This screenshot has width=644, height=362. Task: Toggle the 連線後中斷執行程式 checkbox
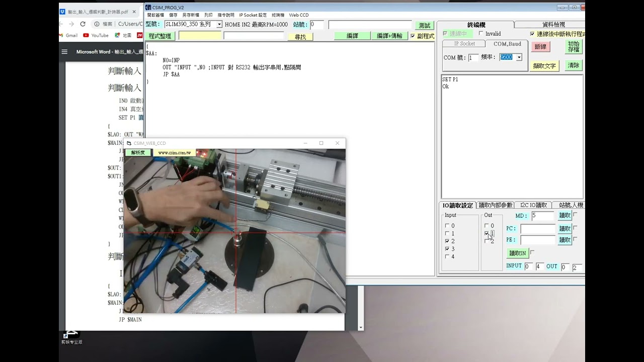pyautogui.click(x=532, y=34)
